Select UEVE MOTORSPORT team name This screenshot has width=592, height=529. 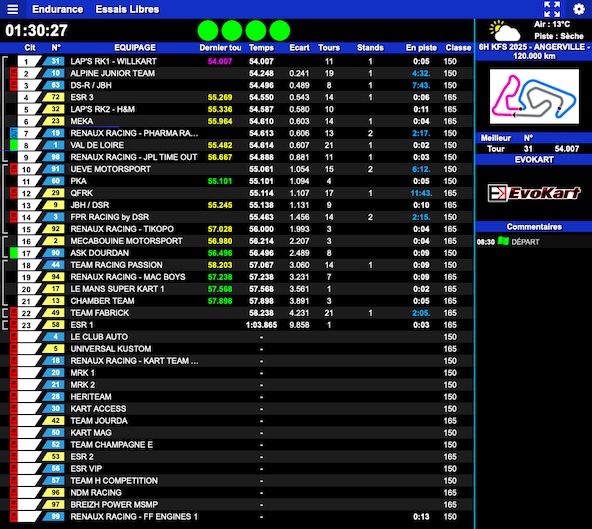pos(110,169)
